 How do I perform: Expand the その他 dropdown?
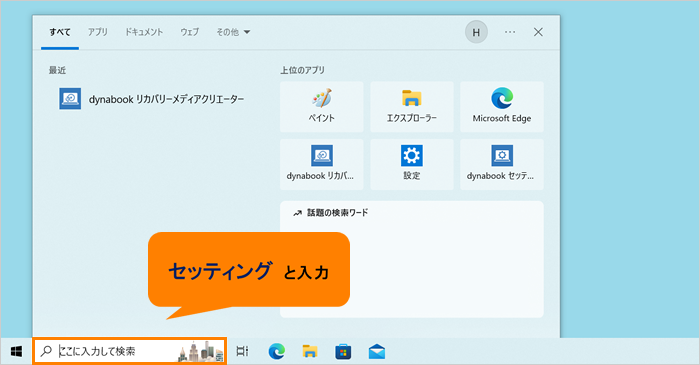tap(233, 32)
